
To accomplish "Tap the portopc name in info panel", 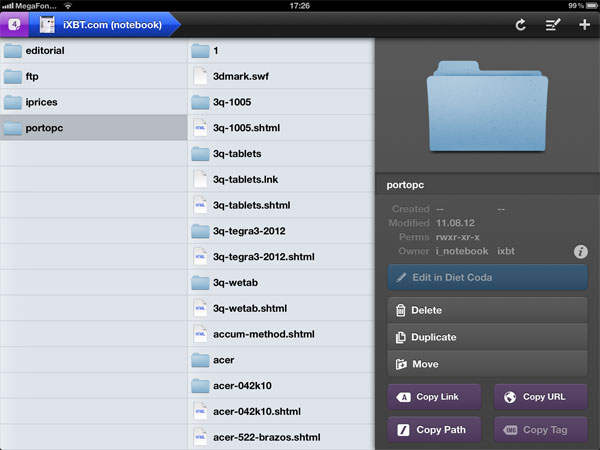I will tap(405, 185).
